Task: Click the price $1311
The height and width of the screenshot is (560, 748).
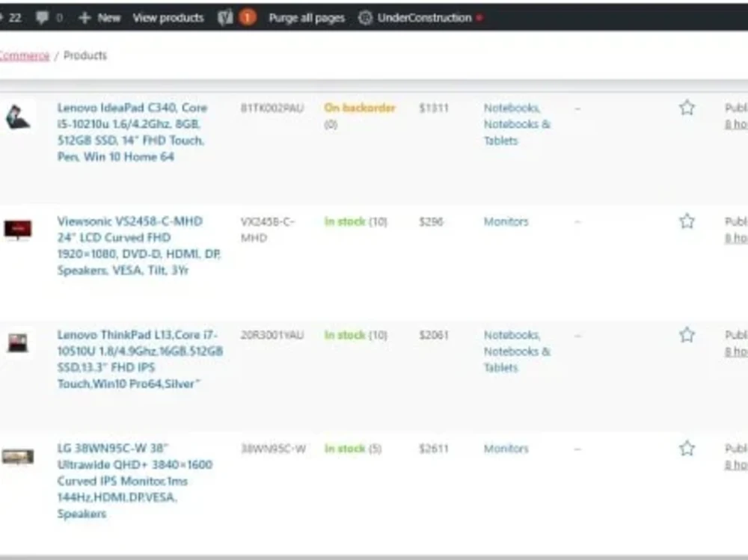Action: click(434, 108)
